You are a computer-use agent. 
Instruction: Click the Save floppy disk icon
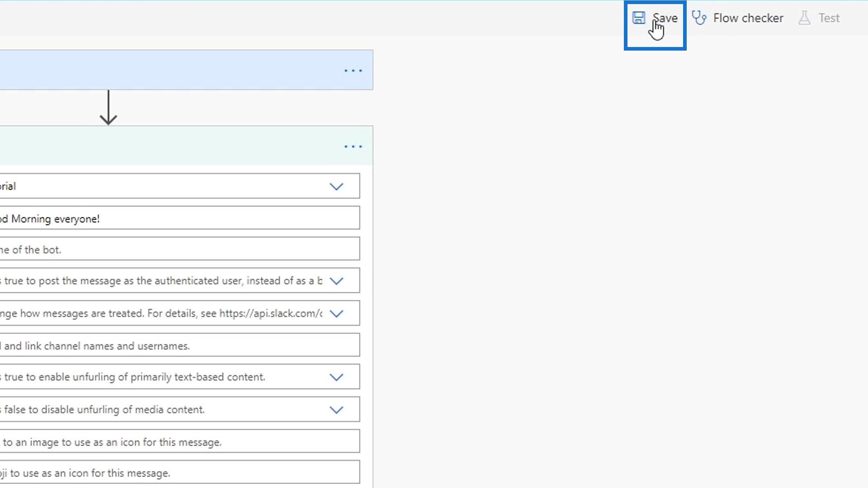(638, 18)
